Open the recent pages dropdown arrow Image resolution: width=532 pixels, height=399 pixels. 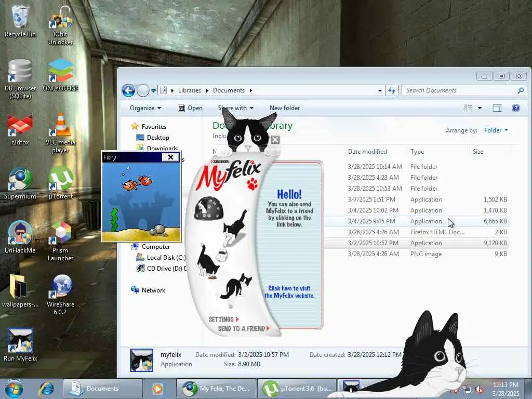pyautogui.click(x=153, y=91)
